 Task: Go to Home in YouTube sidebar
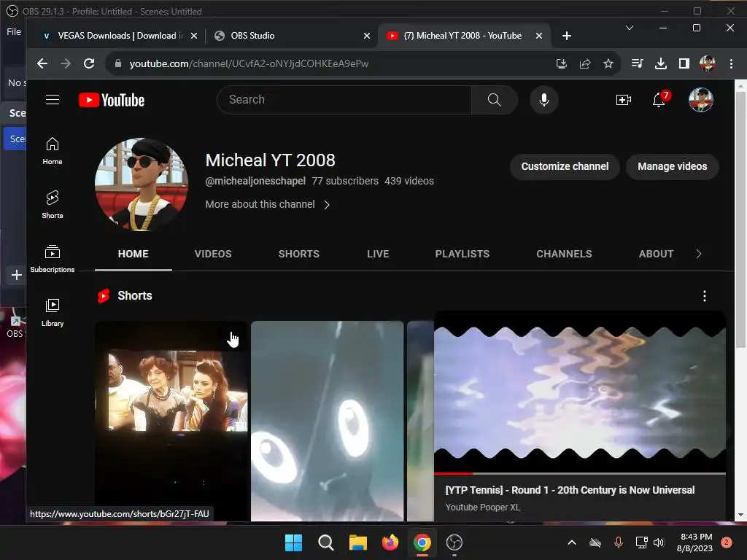53,151
